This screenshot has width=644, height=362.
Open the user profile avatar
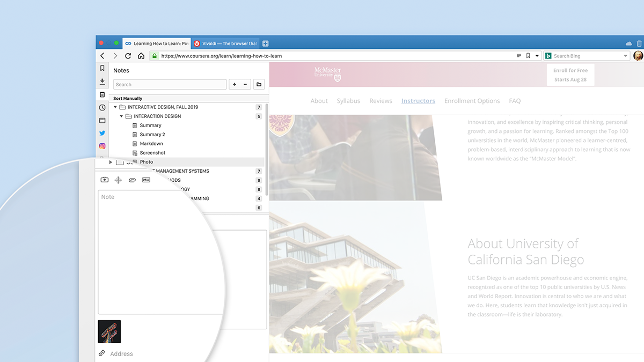638,56
